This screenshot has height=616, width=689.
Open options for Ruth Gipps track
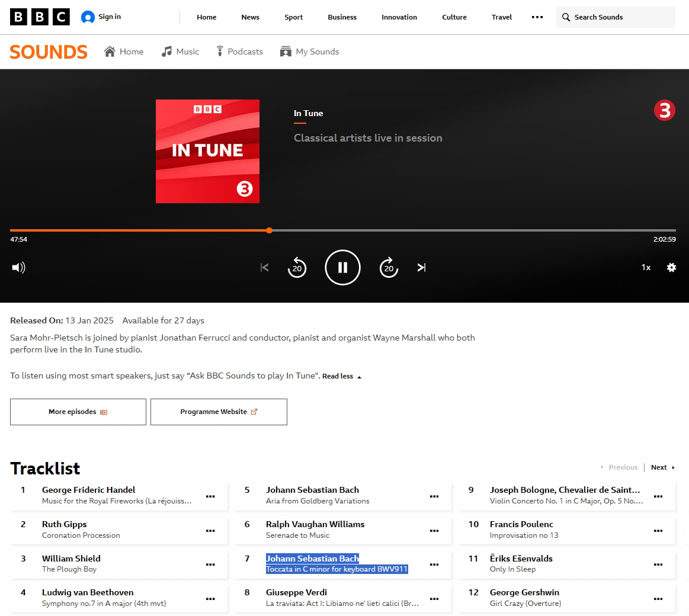click(210, 531)
